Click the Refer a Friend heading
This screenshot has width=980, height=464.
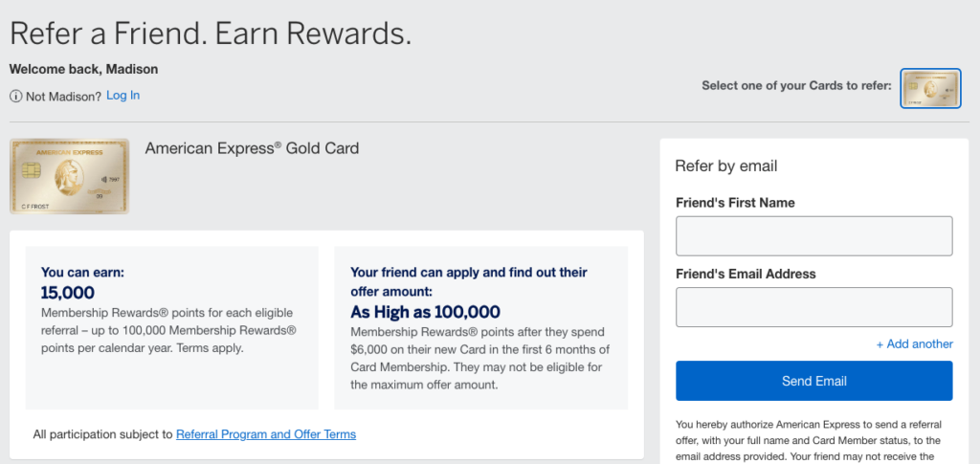pos(211,33)
